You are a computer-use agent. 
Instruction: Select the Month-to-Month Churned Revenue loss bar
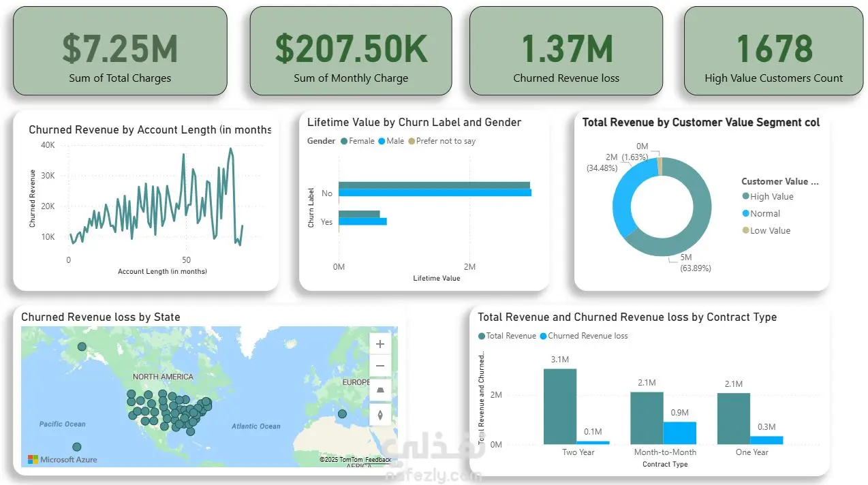click(680, 433)
